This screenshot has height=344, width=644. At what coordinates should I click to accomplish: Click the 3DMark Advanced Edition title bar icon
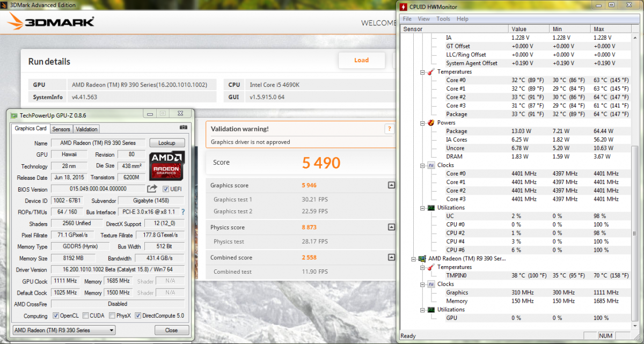pyautogui.click(x=5, y=5)
